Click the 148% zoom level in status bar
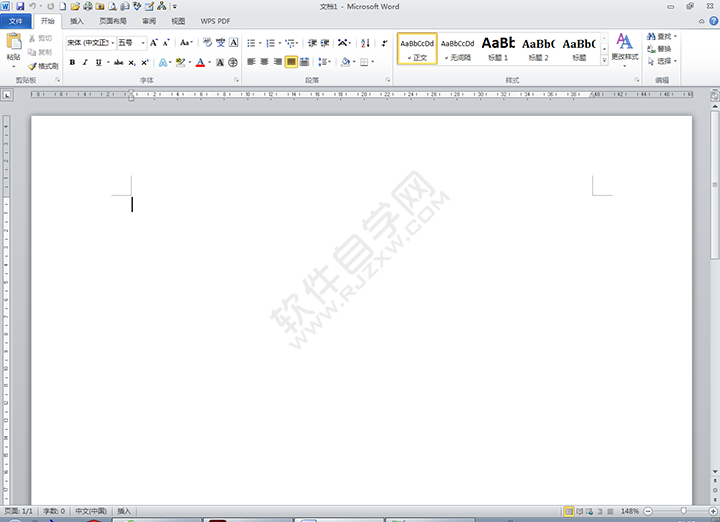Screen dimensions: 720x522 pyautogui.click(x=630, y=511)
